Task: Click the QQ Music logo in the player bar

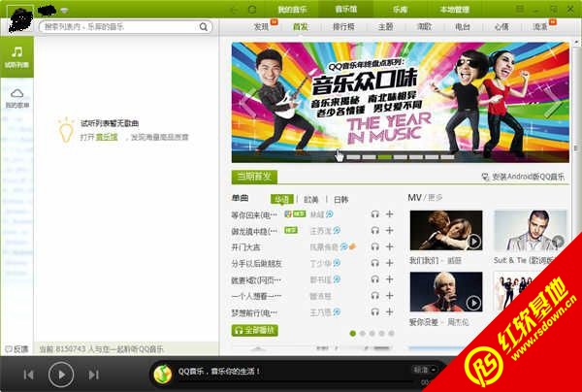Action: (163, 374)
